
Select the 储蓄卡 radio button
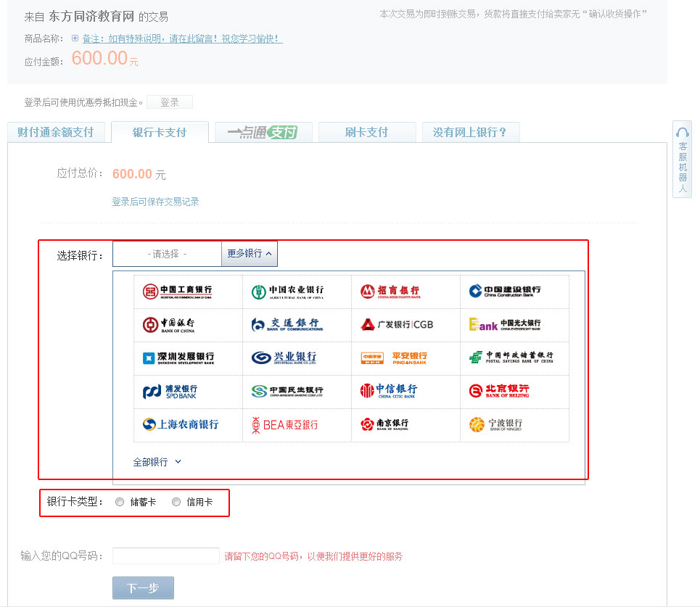pyautogui.click(x=120, y=502)
